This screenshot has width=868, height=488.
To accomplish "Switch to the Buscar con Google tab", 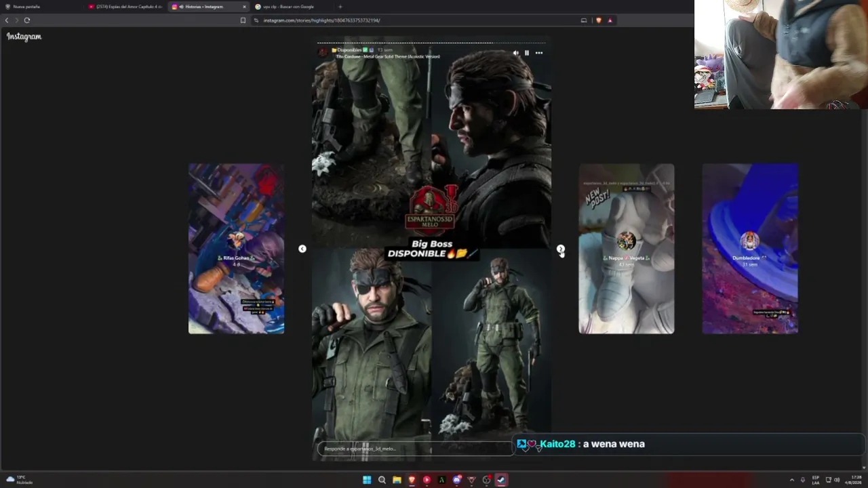I will [292, 7].
